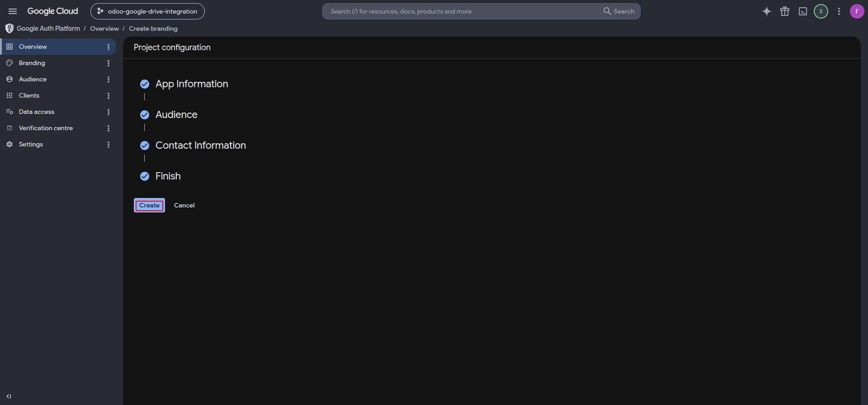Go to Branding in the sidebar
The height and width of the screenshot is (405, 868).
[x=58, y=63]
